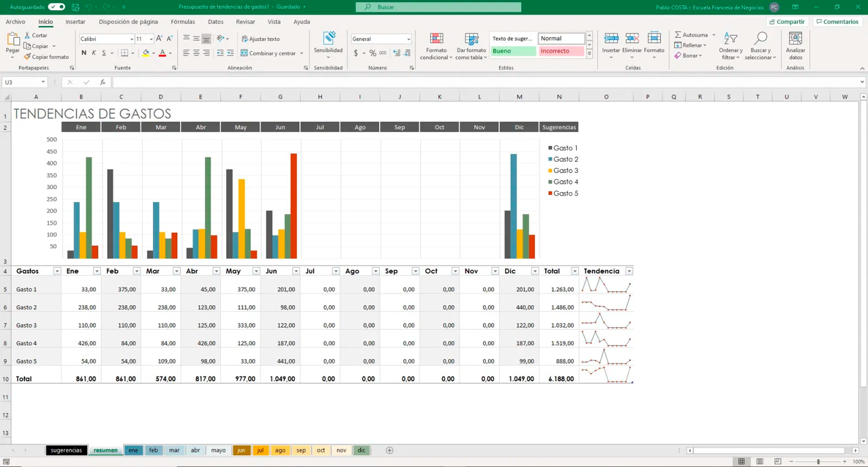
Task: Switch to the jun sheet tab
Action: [x=241, y=450]
